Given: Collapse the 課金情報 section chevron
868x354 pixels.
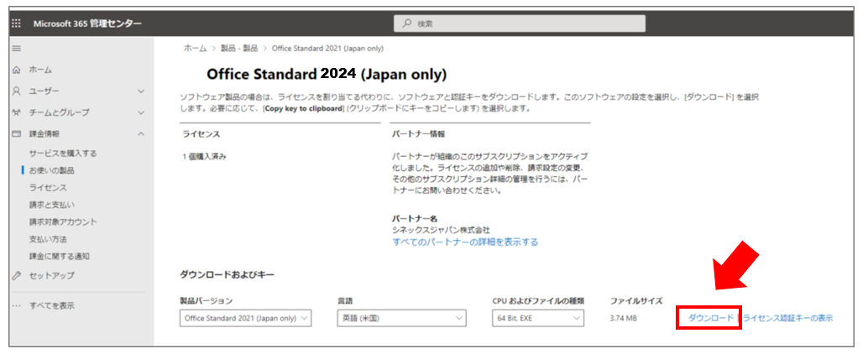Looking at the screenshot, I should coord(140,134).
